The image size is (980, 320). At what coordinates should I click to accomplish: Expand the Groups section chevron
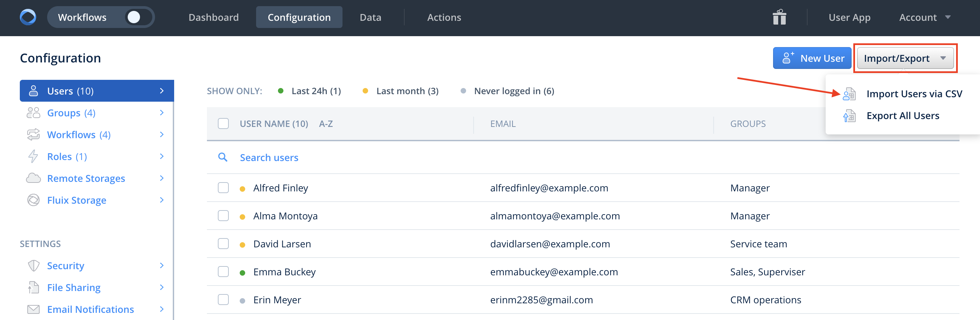click(x=162, y=113)
